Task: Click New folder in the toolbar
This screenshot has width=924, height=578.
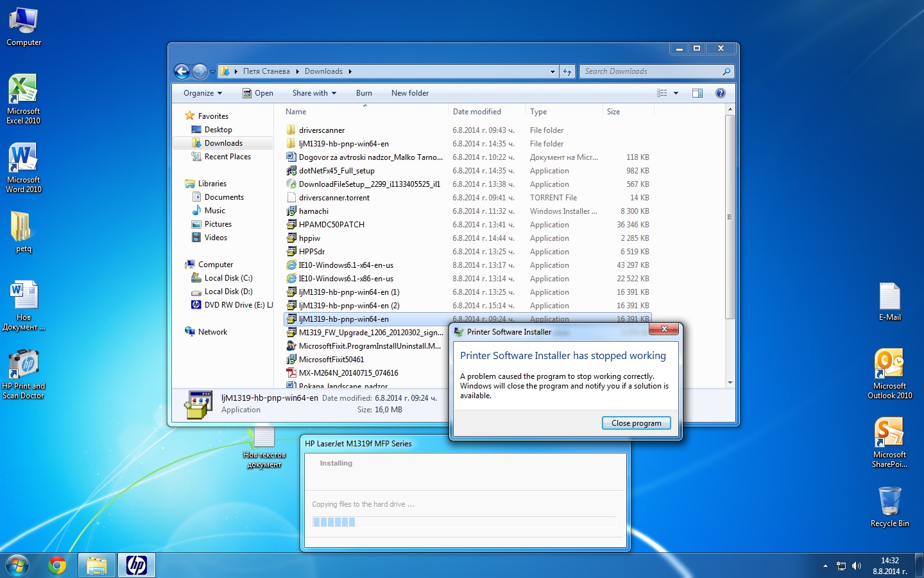Action: click(410, 93)
